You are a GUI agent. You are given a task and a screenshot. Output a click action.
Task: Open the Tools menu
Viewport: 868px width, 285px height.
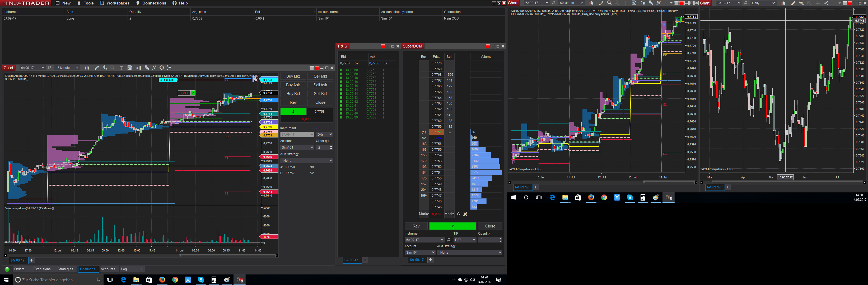pos(85,3)
